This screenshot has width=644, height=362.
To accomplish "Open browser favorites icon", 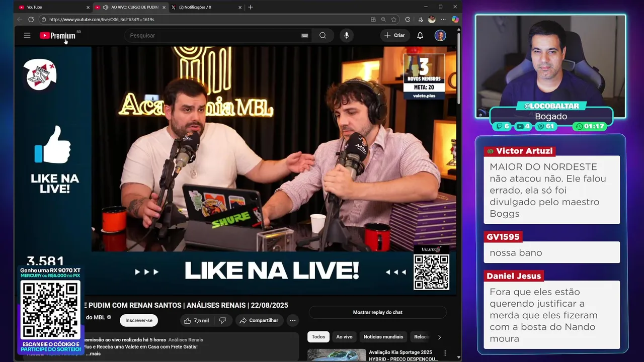I will point(420,19).
